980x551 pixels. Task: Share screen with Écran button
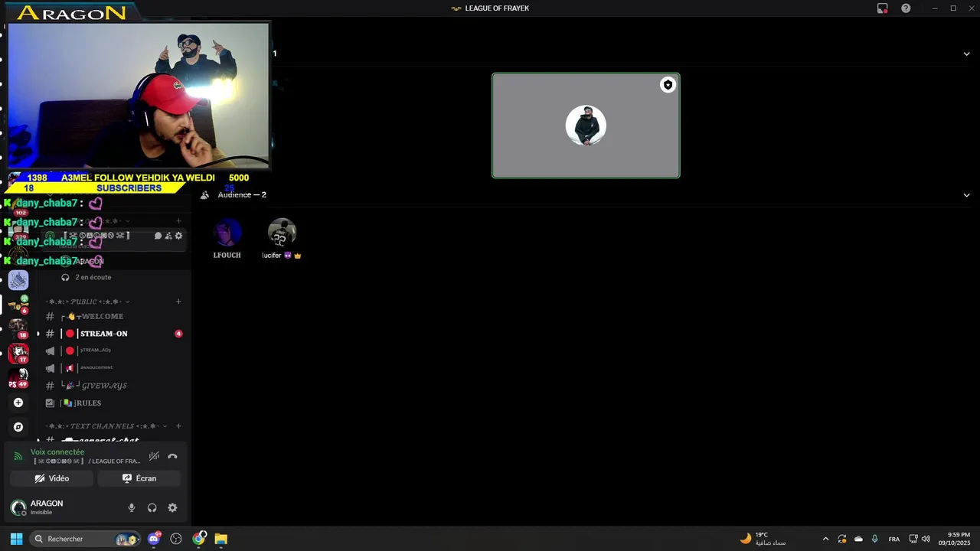pos(139,478)
